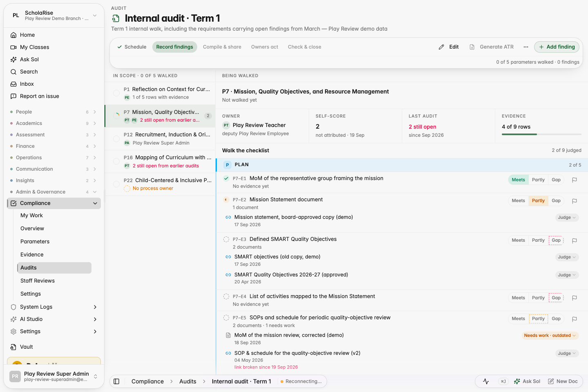Image resolution: width=588 pixels, height=392 pixels.
Task: Click the Edit button
Action: [449, 47]
